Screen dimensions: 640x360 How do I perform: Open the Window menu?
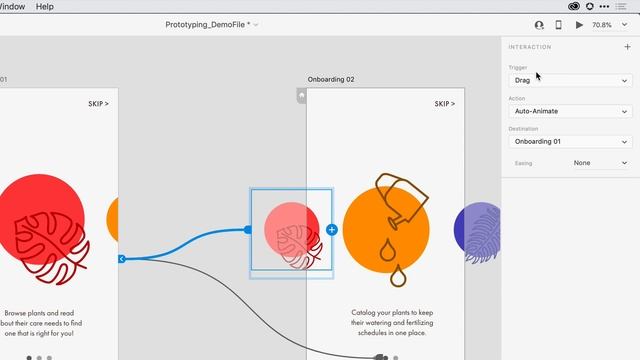(12, 7)
